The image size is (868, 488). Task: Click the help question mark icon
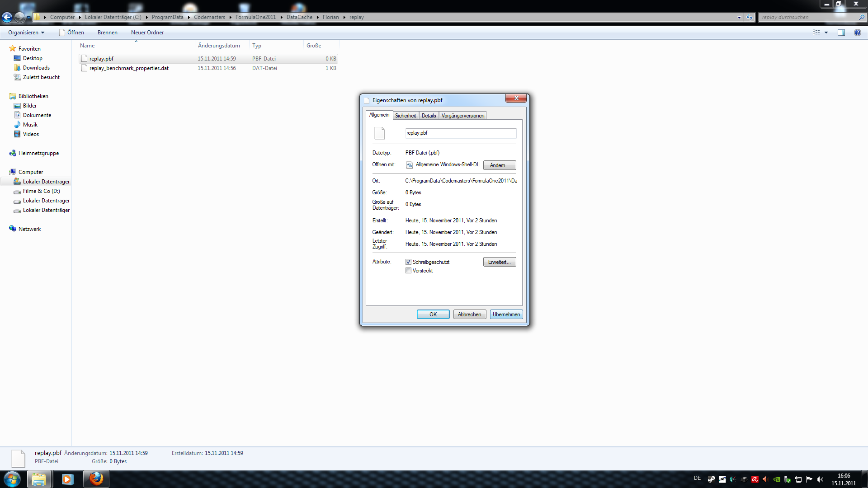(857, 33)
